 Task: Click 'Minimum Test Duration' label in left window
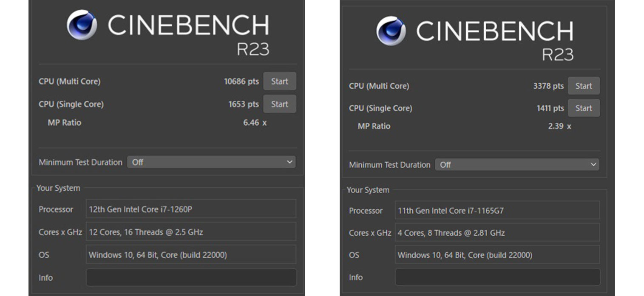pyautogui.click(x=80, y=162)
